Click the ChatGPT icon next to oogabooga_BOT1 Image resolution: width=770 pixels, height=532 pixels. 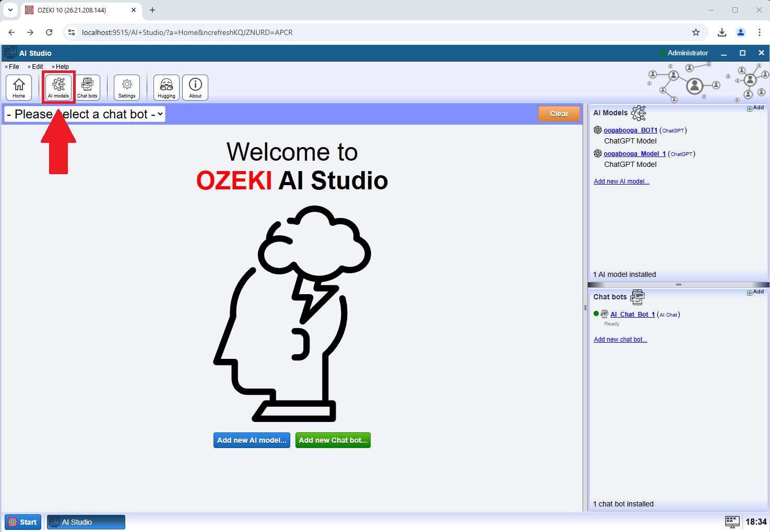coord(598,130)
